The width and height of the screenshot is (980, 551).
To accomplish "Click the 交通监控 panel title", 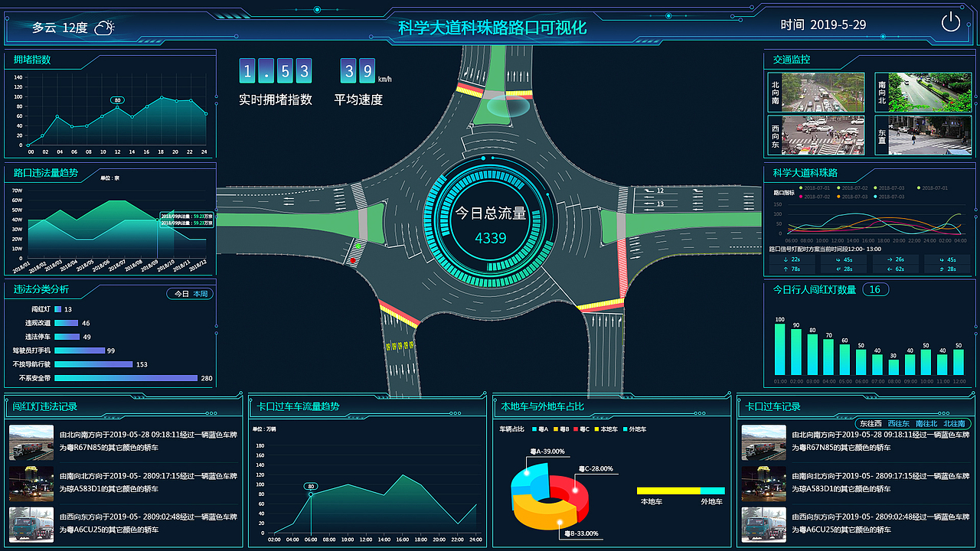I will (x=791, y=59).
